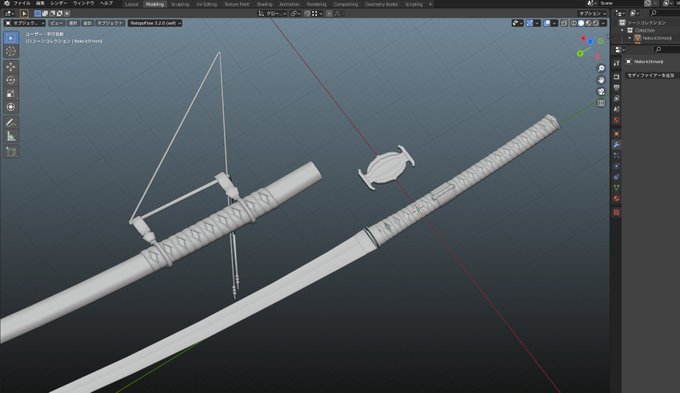The height and width of the screenshot is (393, 680).
Task: Click the Add Modifier button
Action: [651, 75]
